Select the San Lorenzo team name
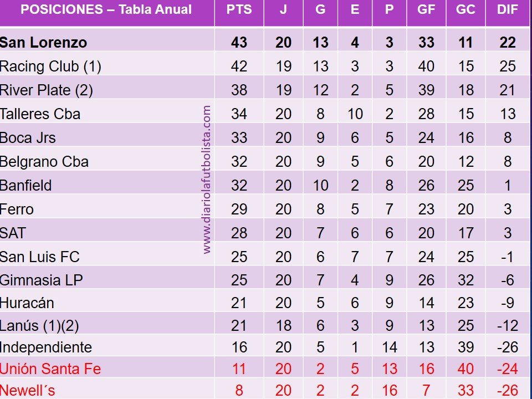 (43, 43)
